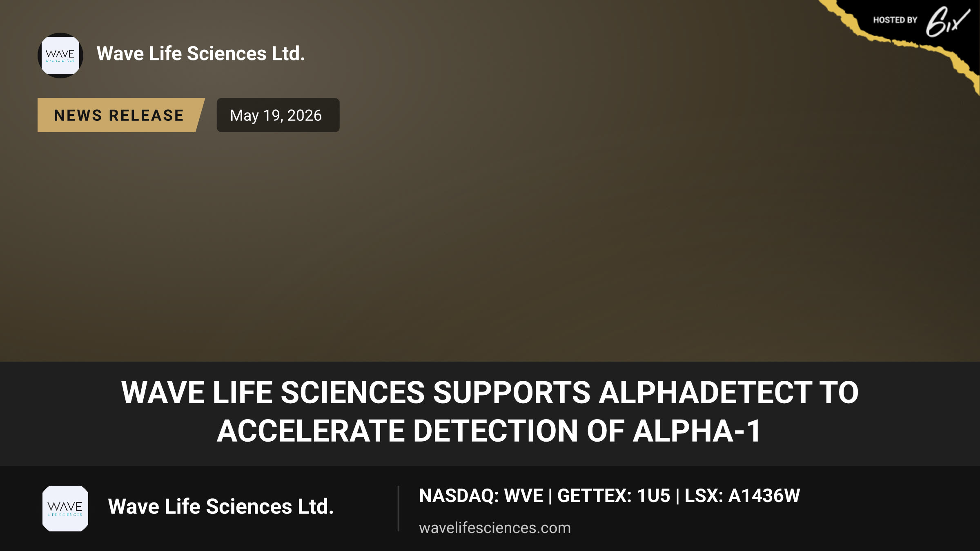Open the 6ix host logo
This screenshot has width=980, height=551.
pyautogui.click(x=947, y=21)
